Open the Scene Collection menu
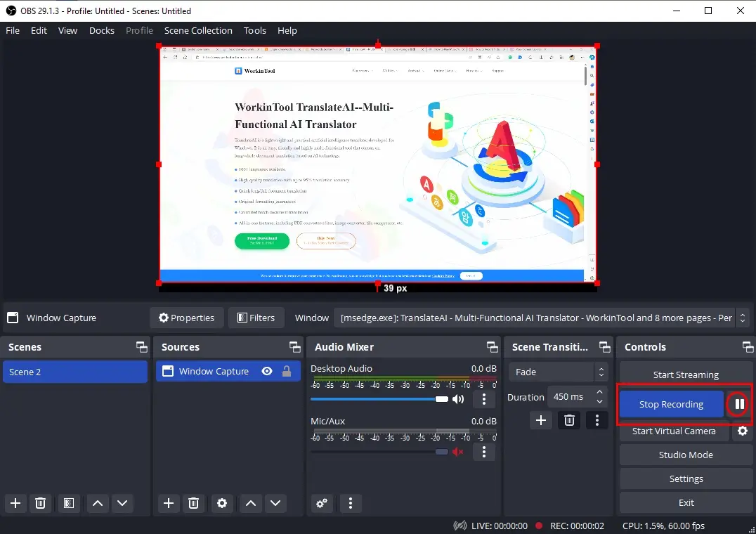The image size is (756, 534). coord(198,30)
